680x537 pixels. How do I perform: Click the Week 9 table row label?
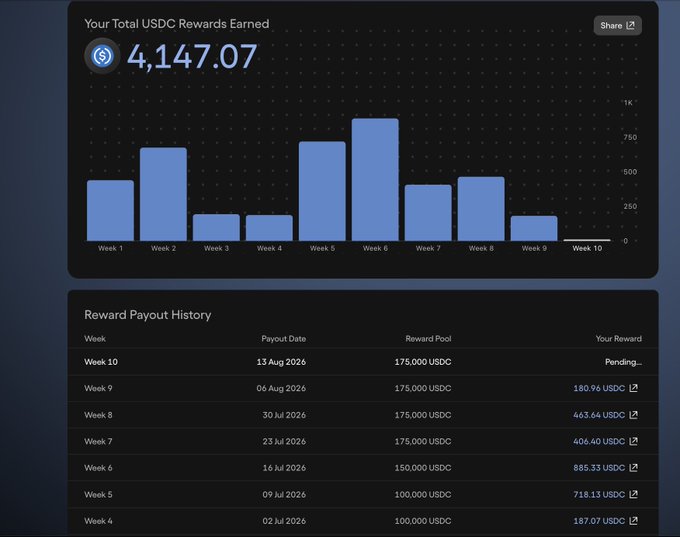(98, 388)
